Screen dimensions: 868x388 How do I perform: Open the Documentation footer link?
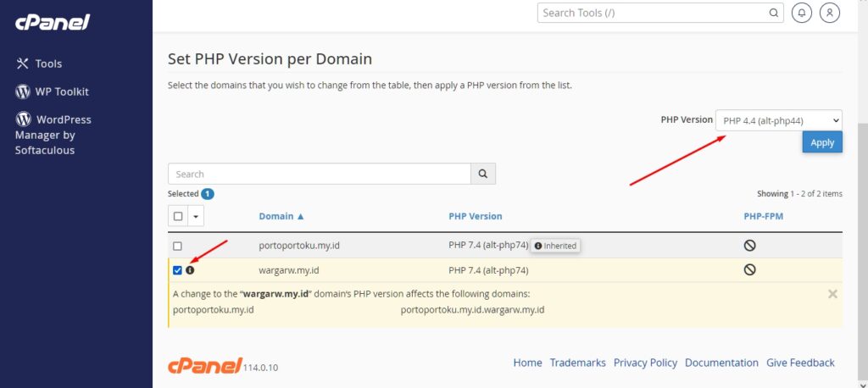(x=722, y=363)
